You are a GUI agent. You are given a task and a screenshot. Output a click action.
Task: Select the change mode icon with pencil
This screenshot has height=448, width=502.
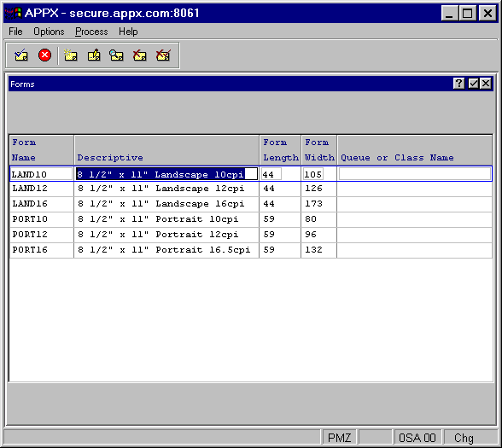coord(94,55)
